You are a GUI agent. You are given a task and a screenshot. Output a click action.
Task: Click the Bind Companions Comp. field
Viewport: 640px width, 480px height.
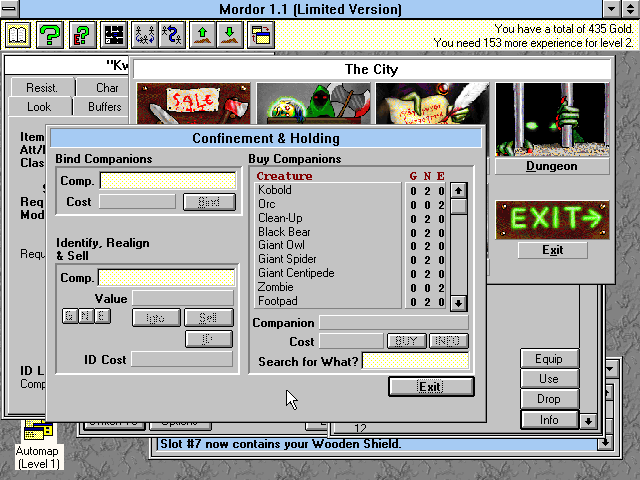(x=168, y=180)
